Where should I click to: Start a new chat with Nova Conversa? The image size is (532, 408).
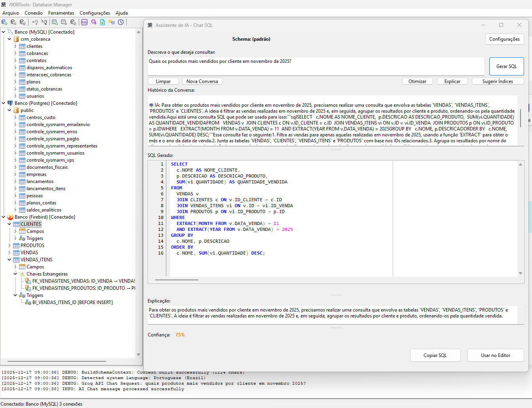click(202, 81)
